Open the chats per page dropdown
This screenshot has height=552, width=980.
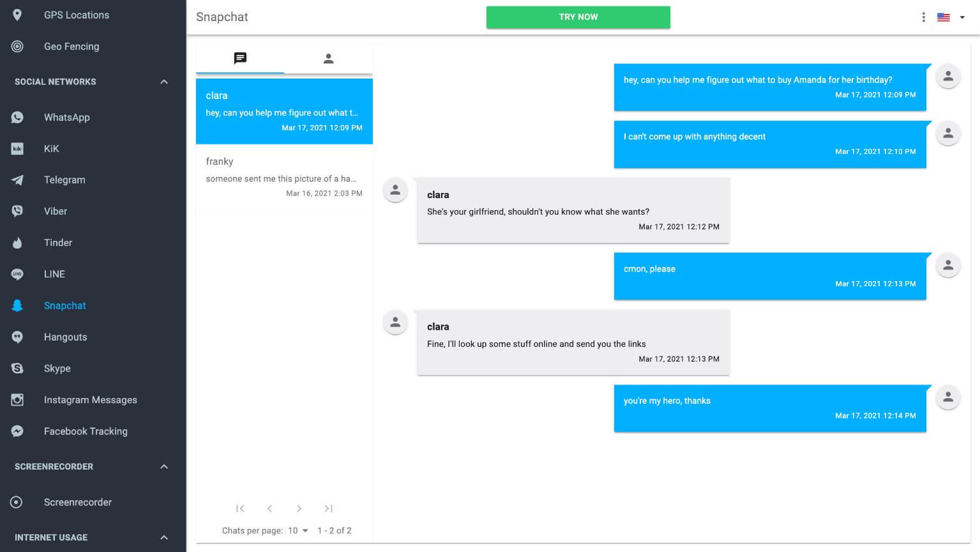[x=298, y=530]
